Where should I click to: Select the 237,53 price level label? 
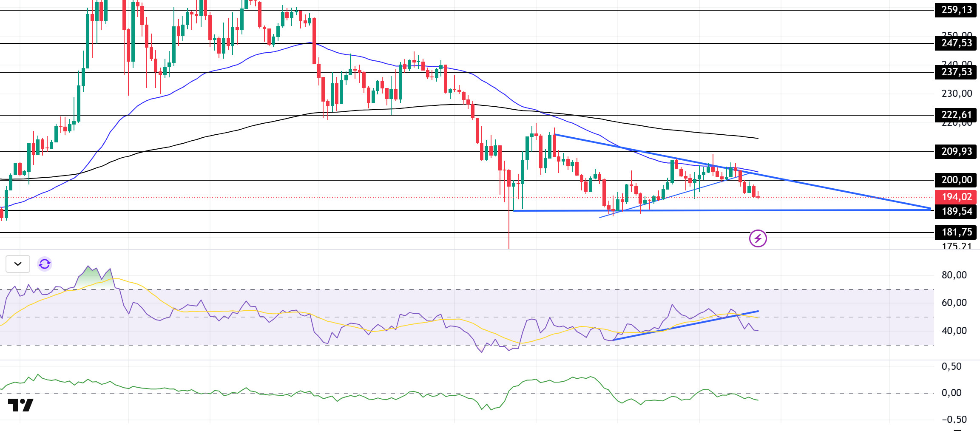tap(956, 72)
